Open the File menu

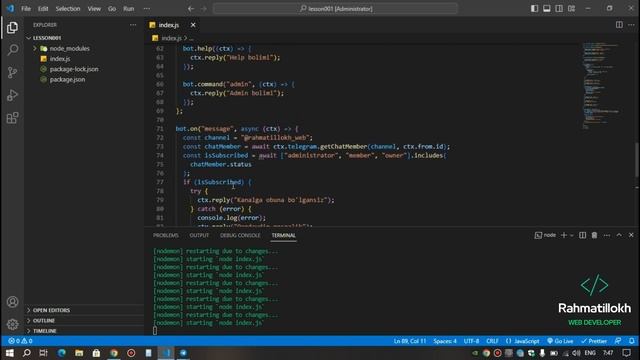pyautogui.click(x=26, y=9)
